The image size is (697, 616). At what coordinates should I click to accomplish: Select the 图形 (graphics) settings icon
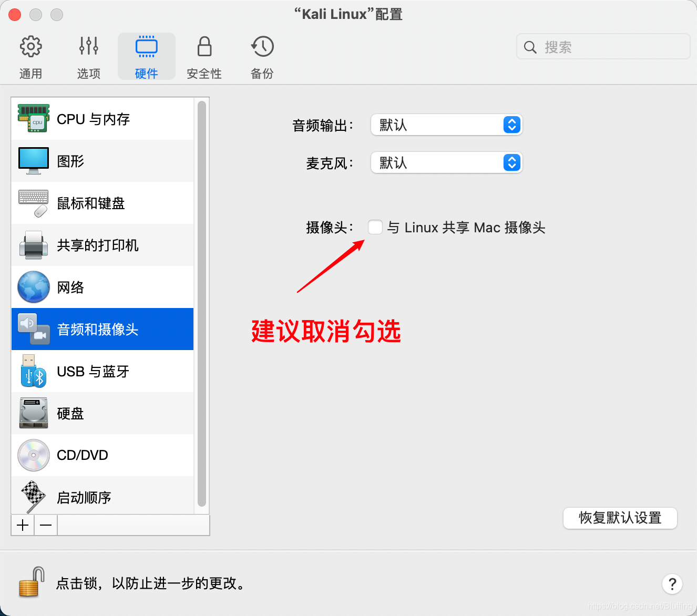(34, 161)
